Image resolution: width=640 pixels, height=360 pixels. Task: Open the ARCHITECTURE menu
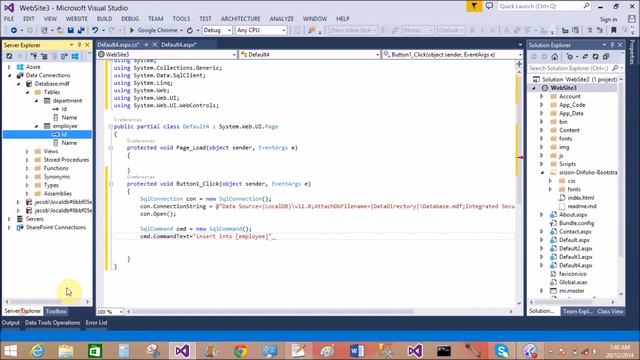[x=240, y=19]
